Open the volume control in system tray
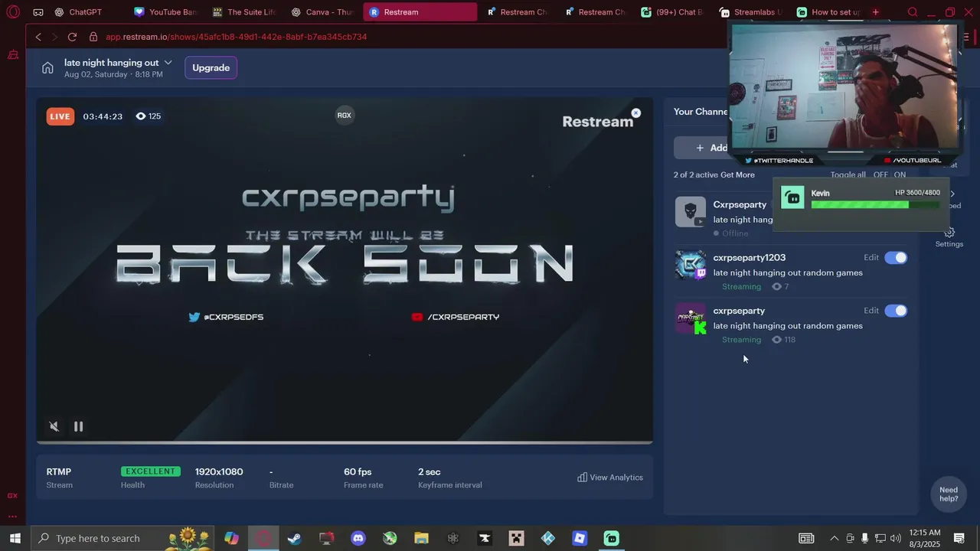980x551 pixels. [x=896, y=538]
